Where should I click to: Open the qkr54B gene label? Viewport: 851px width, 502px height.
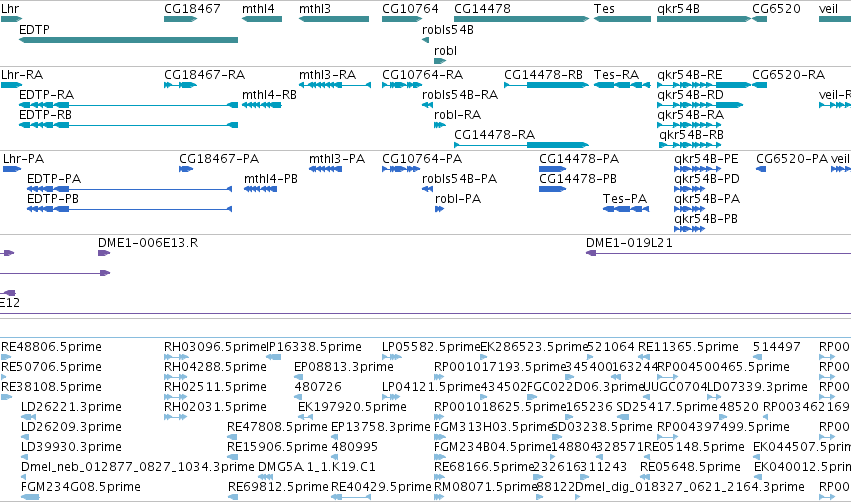tap(678, 9)
